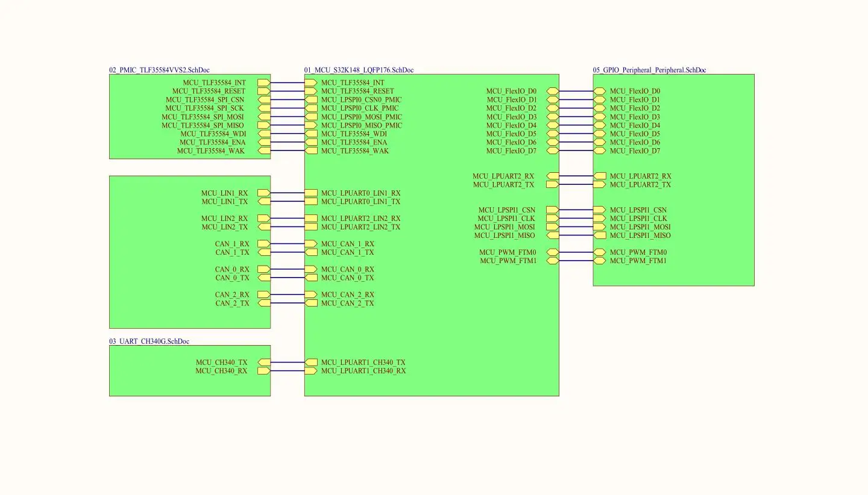Select the MCU_TLF35584_SPI_SCK entry icon

[264, 108]
